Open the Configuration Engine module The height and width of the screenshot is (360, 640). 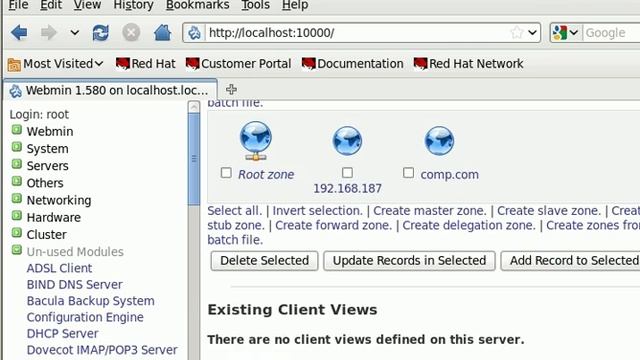pyautogui.click(x=85, y=317)
